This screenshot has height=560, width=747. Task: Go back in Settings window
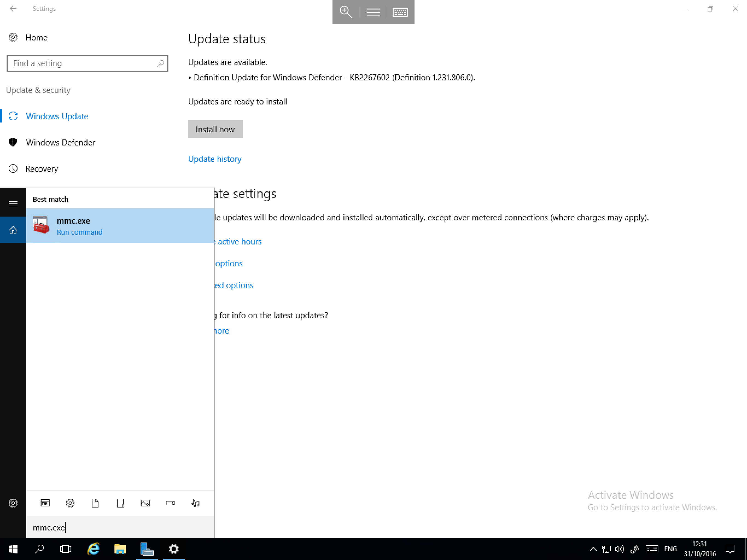click(x=13, y=9)
